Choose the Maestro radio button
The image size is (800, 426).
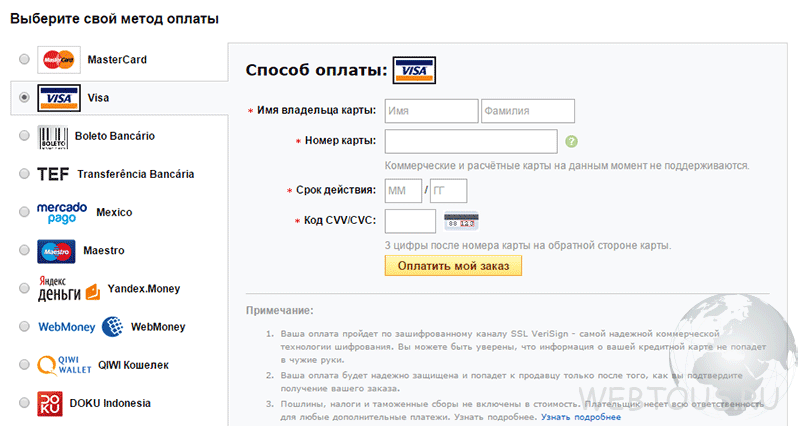pyautogui.click(x=24, y=250)
